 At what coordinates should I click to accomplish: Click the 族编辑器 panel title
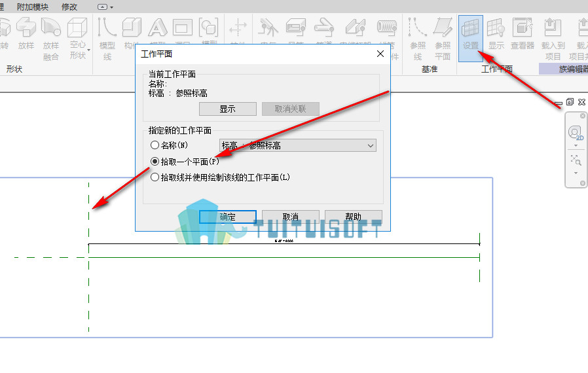573,69
